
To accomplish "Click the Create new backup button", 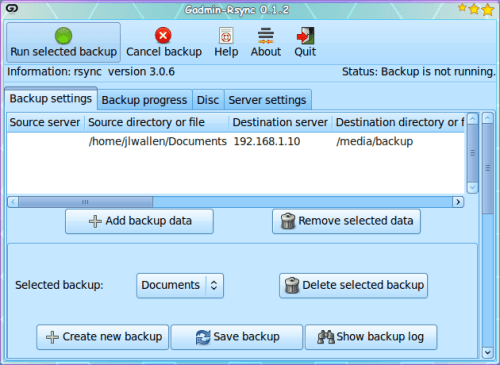I will click(103, 337).
